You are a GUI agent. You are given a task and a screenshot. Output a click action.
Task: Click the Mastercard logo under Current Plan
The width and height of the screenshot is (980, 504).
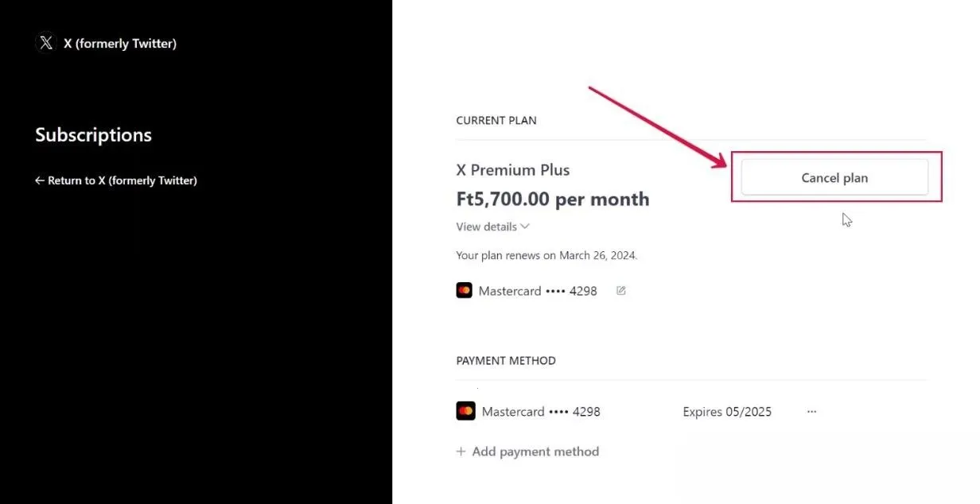point(464,291)
